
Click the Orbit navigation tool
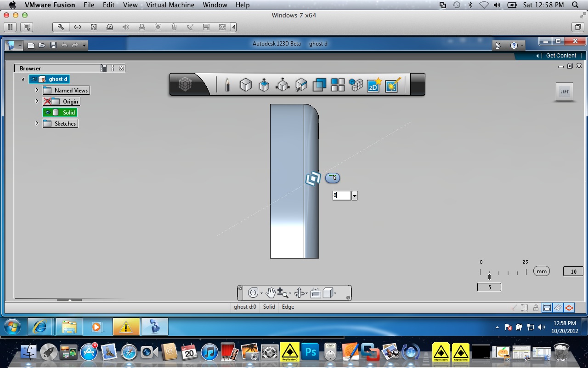click(x=299, y=293)
